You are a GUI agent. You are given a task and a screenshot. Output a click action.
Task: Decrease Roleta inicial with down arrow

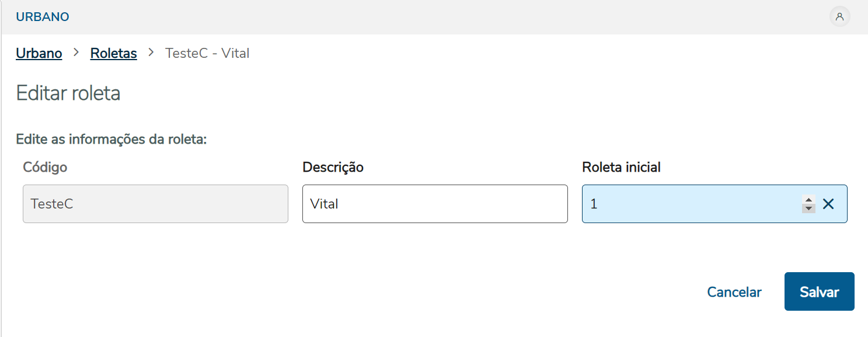(808, 209)
